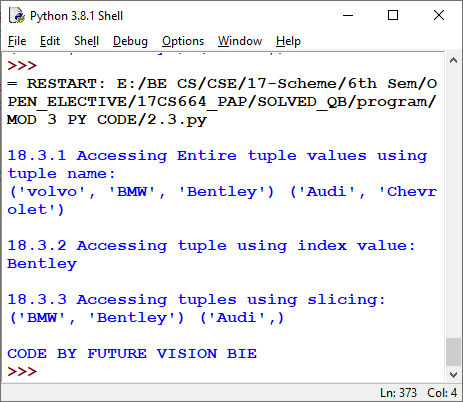Click 'PEN_ELECTIVE/17CS664_PAP' path text

(x=127, y=101)
